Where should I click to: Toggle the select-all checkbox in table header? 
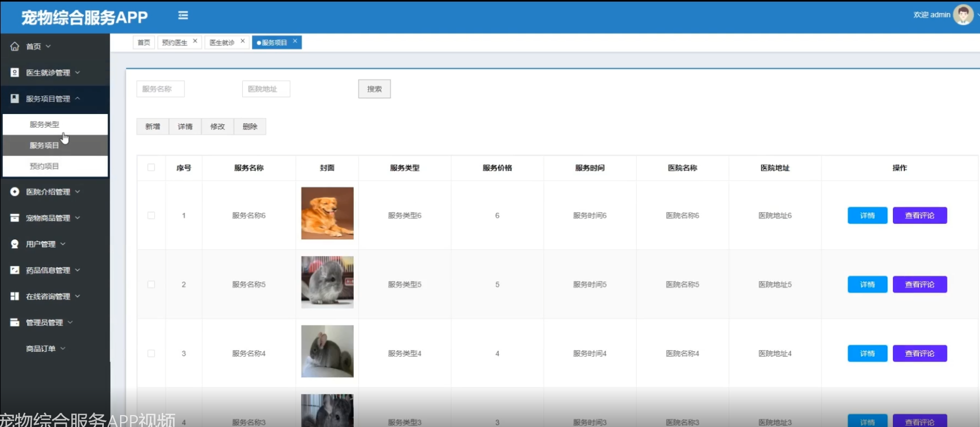151,168
